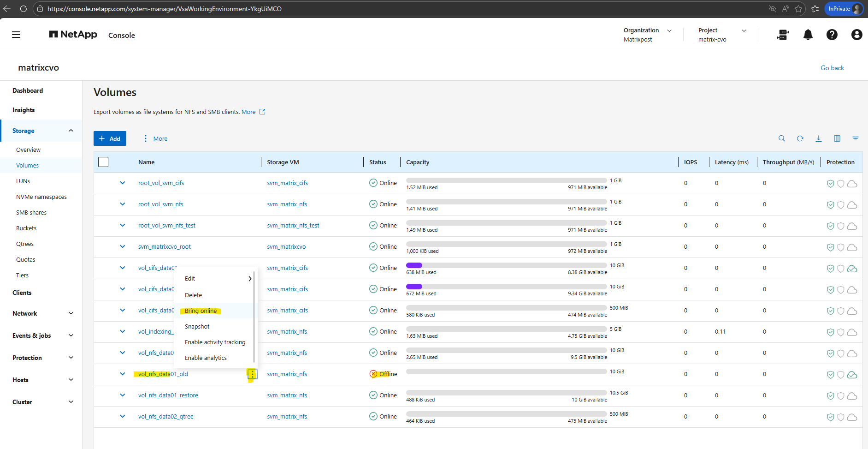Open the hamburger navigation menu

[x=16, y=35]
